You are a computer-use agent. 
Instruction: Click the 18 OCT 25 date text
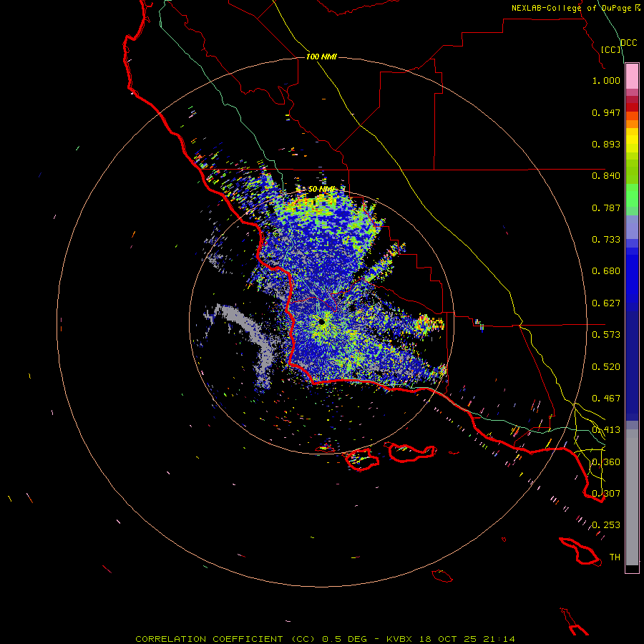click(x=447, y=639)
